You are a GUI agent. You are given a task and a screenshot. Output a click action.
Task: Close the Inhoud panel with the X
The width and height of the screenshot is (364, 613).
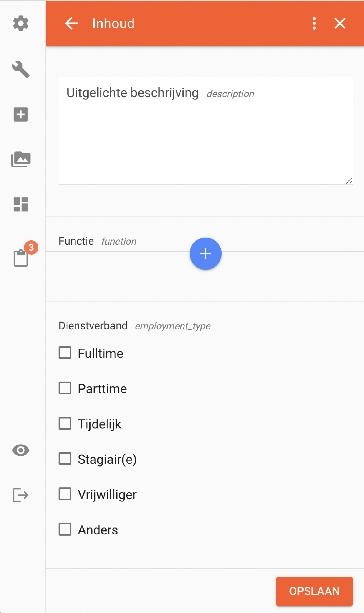click(340, 23)
